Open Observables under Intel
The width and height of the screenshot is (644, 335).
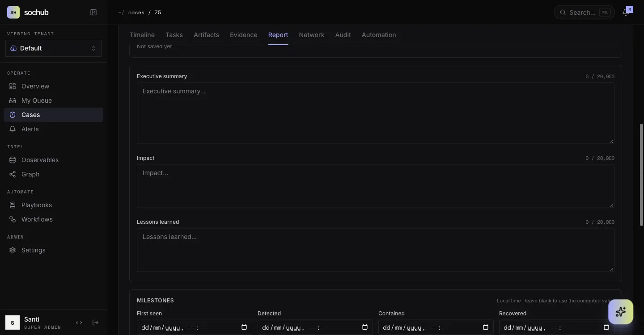coord(53,160)
